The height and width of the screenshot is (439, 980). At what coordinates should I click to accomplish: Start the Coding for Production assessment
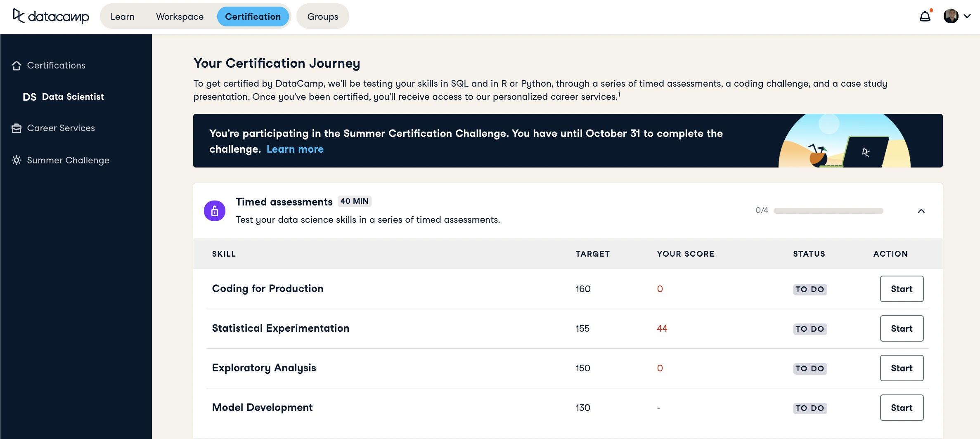pos(901,289)
